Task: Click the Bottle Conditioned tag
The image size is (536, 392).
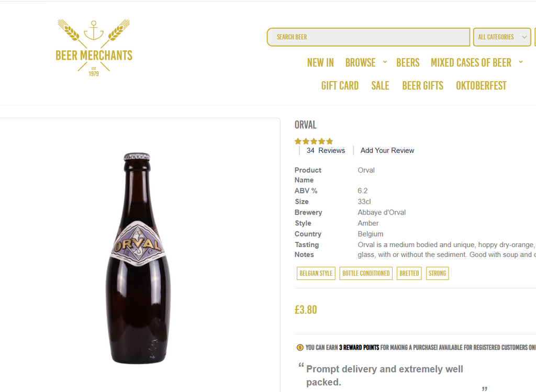Action: pyautogui.click(x=366, y=273)
